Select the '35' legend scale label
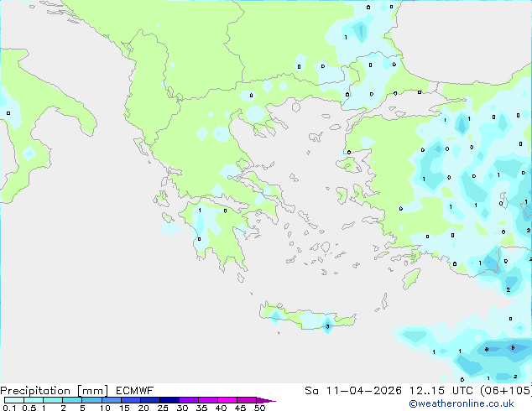Viewport: 532px width, 411px height. tap(201, 408)
